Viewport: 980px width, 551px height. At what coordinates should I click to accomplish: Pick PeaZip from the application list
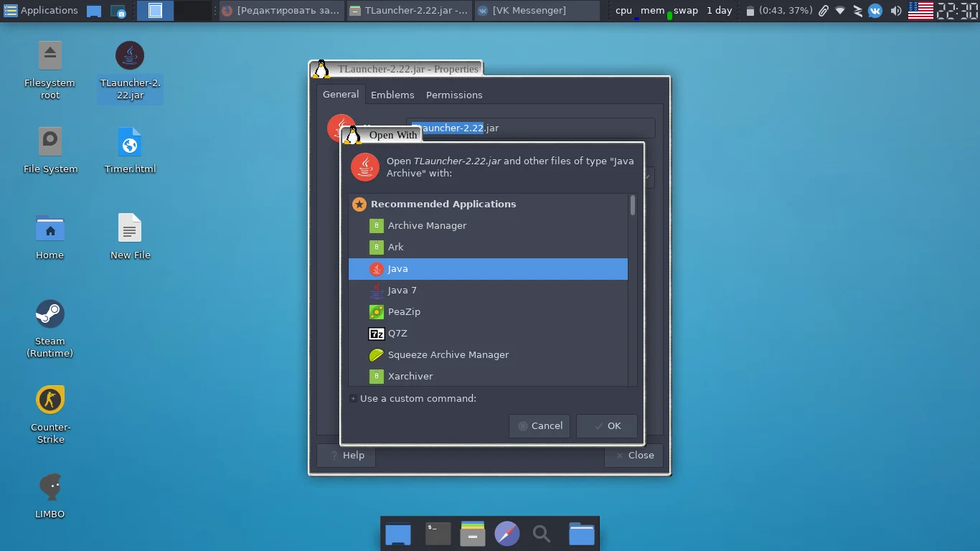[488, 311]
